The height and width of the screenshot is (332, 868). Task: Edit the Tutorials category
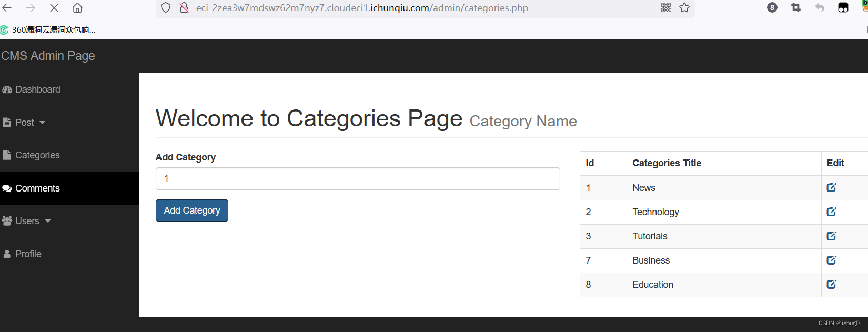(x=831, y=236)
